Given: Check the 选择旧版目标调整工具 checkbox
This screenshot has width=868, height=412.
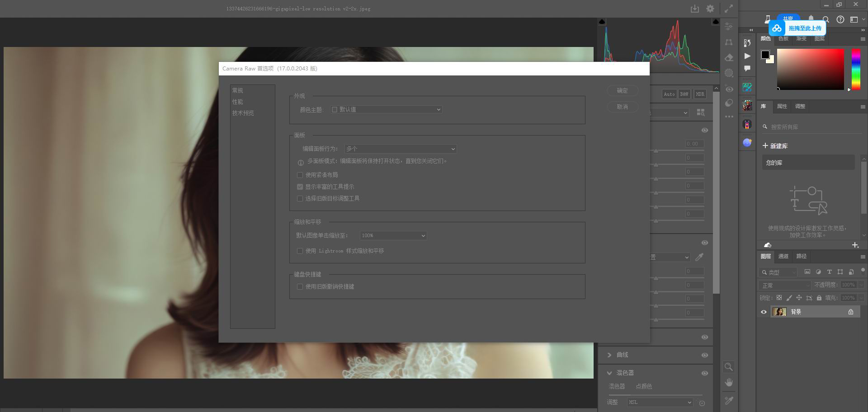Looking at the screenshot, I should click(x=300, y=198).
